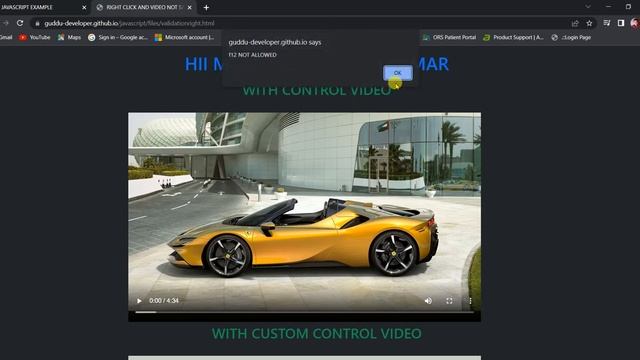The height and width of the screenshot is (360, 640).
Task: Open the Sign in - Google bookmark
Action: click(x=118, y=37)
